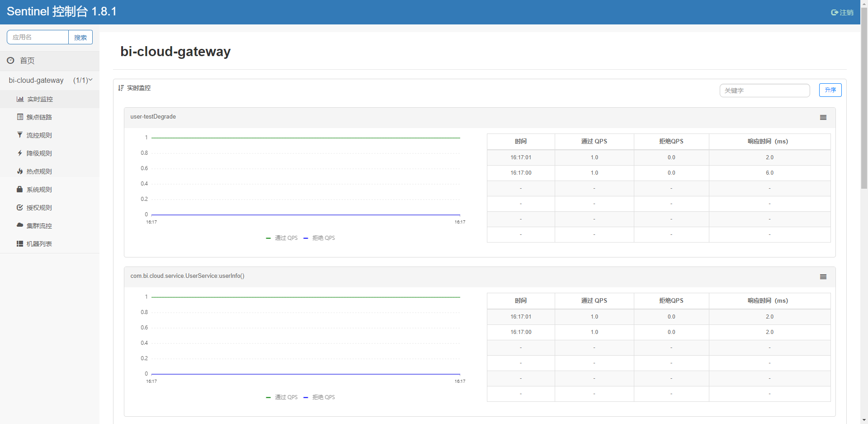Screen dimensions: 868x424
Task: Click the 集群流控 cloud icon
Action: tap(20, 225)
